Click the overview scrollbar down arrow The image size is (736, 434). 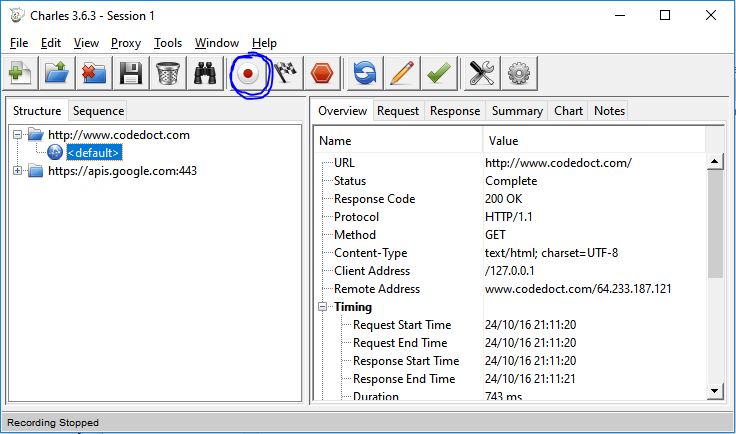click(x=714, y=390)
